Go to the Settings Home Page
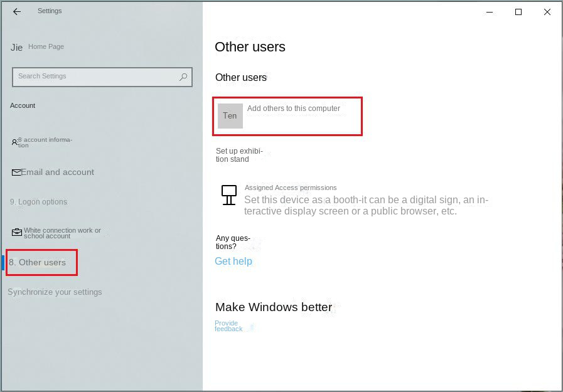The height and width of the screenshot is (392, 563). click(46, 46)
